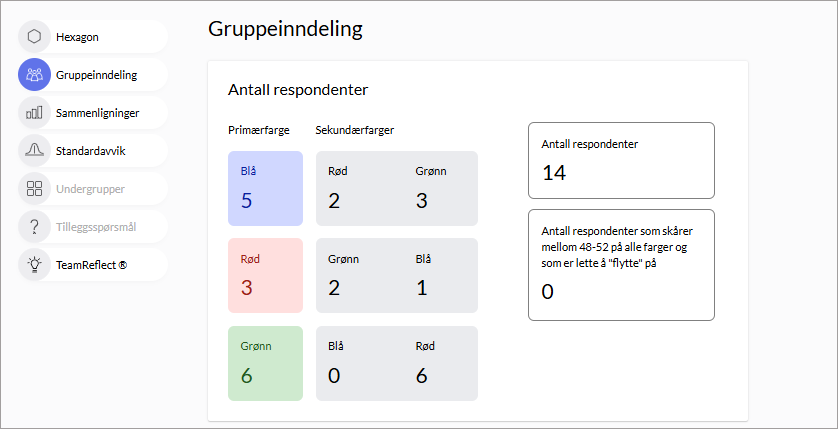Open the TeamReflect lightbulb icon
Screen dimensions: 838x429
[x=34, y=265]
